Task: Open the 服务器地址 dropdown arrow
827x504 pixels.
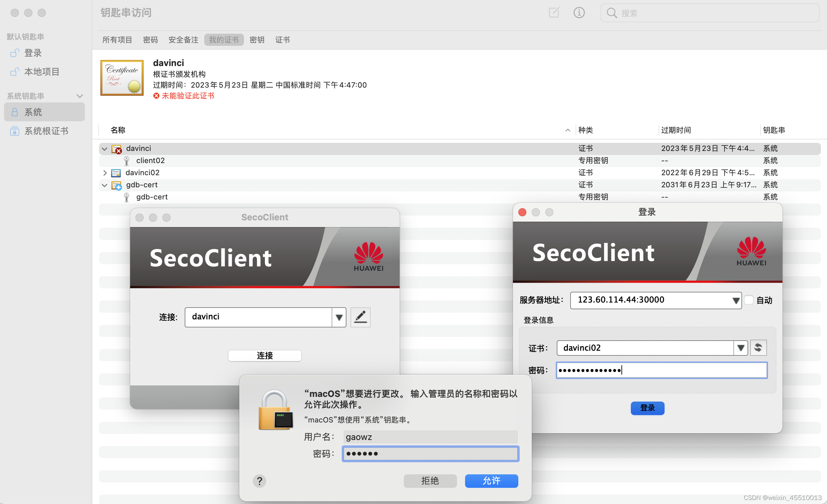Action: pos(736,301)
